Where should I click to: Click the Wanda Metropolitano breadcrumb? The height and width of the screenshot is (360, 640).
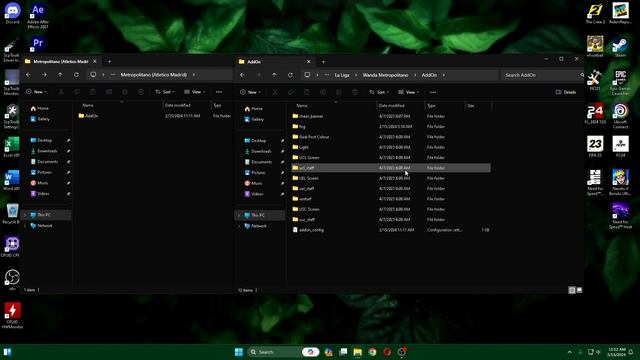(385, 75)
